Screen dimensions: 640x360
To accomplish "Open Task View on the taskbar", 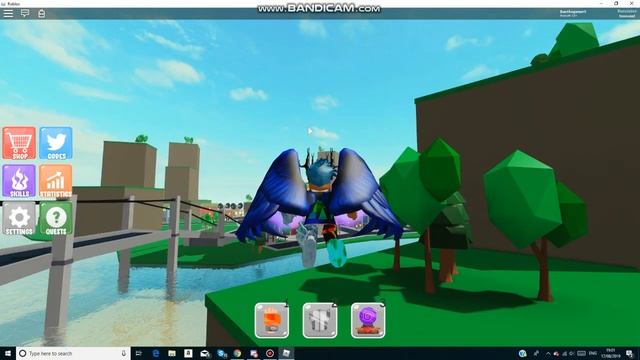I will point(139,353).
